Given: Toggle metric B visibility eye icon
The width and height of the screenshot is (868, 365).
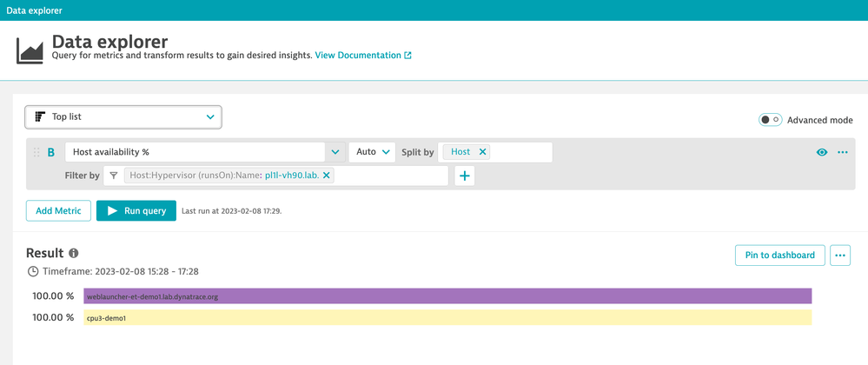Looking at the screenshot, I should (822, 152).
